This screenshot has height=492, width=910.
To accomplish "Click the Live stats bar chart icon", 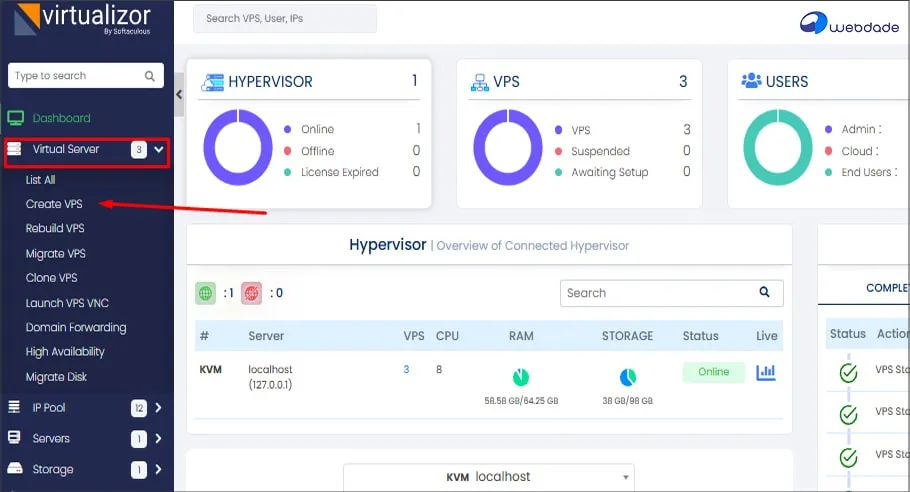I will (766, 372).
